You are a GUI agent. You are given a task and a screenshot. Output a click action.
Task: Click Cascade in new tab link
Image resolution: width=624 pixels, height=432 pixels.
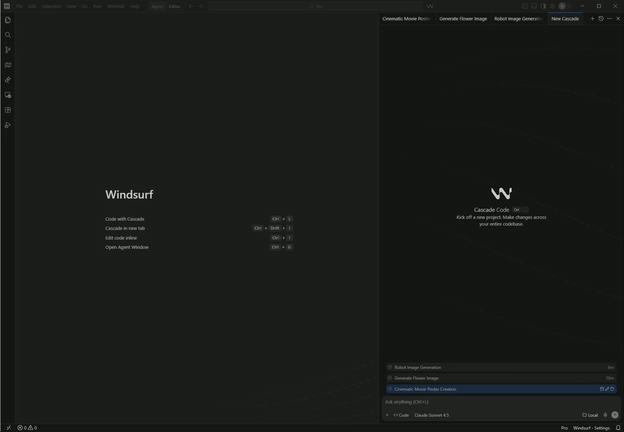(x=125, y=228)
